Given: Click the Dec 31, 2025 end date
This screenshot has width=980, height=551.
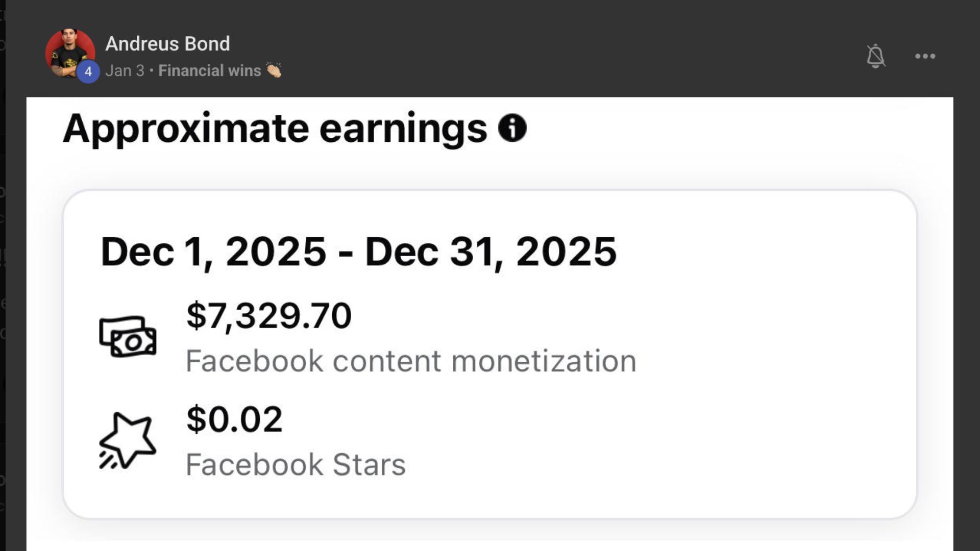Looking at the screenshot, I should [x=491, y=252].
